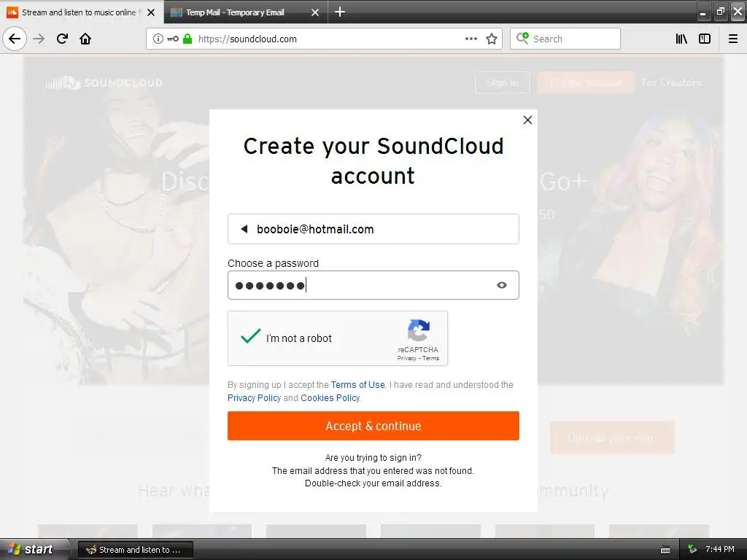Open reCAPTCHA Terms link
The width and height of the screenshot is (747, 560).
tap(430, 358)
